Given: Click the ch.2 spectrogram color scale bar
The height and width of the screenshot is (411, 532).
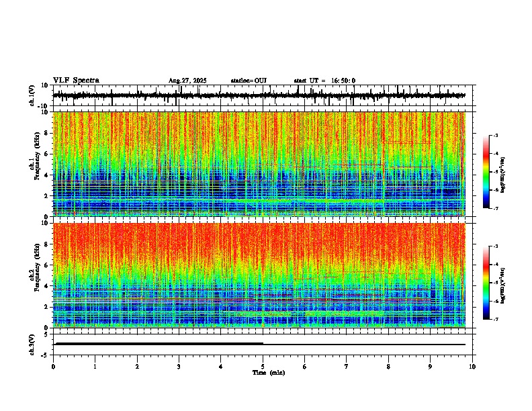Looking at the screenshot, I should click(x=486, y=283).
